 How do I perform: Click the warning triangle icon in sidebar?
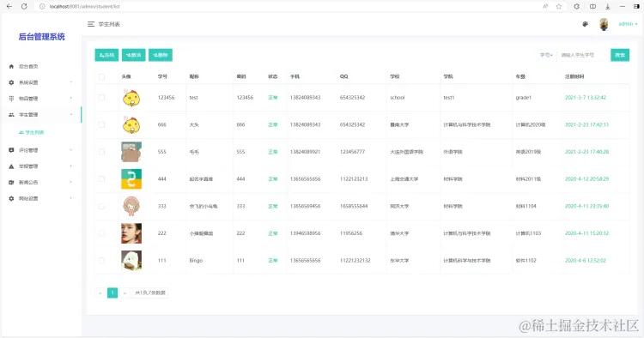point(11,166)
